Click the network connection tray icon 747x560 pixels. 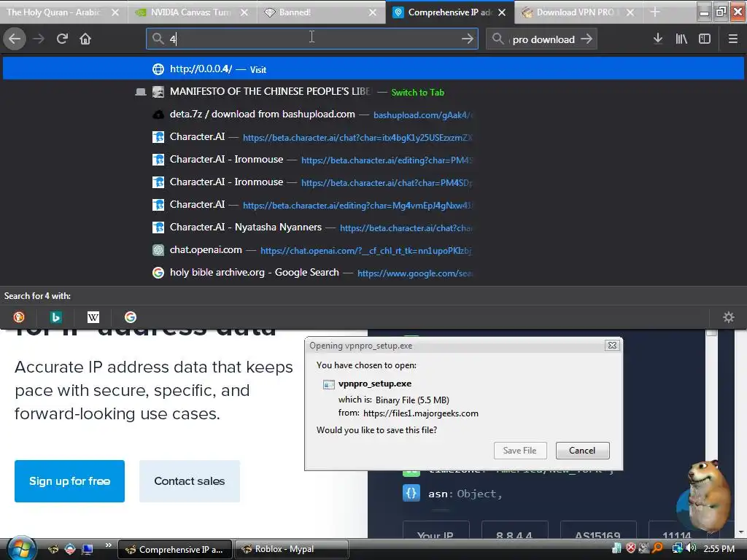pyautogui.click(x=677, y=548)
